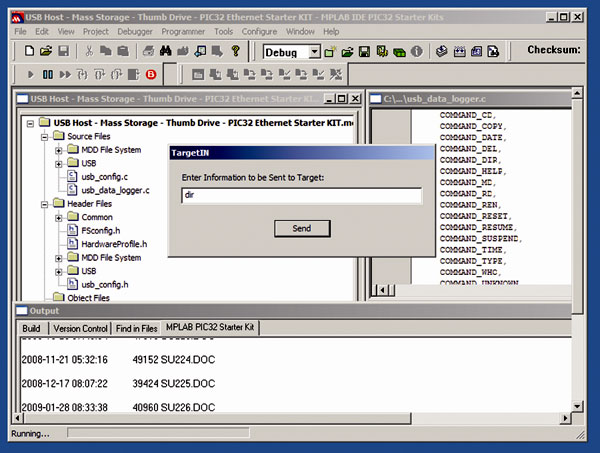The image size is (600, 453).
Task: Open the File menu
Action: click(20, 31)
